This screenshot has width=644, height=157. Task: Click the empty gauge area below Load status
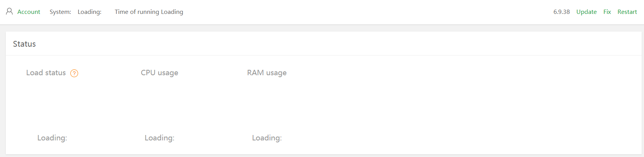[x=52, y=105]
